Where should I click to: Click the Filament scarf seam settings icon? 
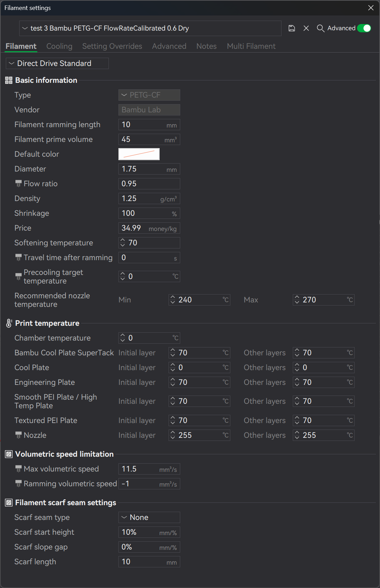click(x=9, y=503)
